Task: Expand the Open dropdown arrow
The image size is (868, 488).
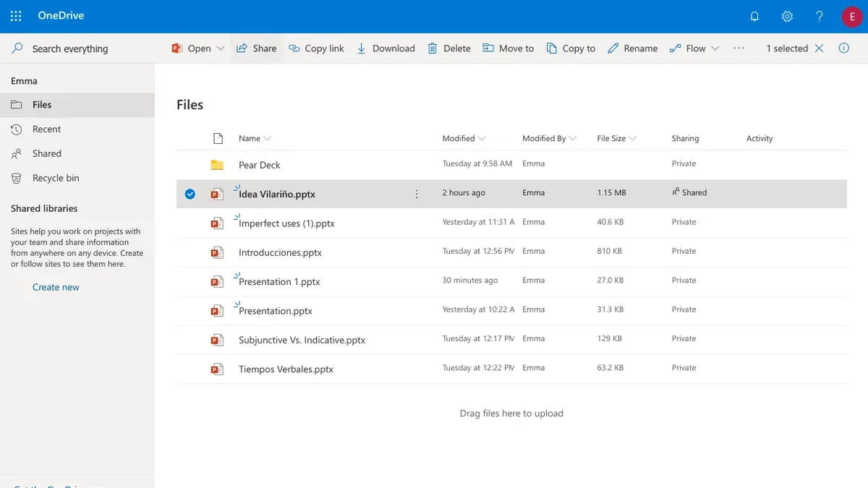Action: (221, 48)
